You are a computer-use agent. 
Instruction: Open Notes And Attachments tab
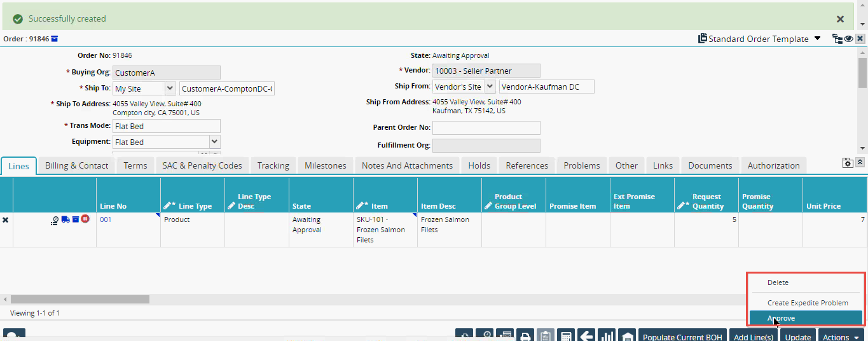[x=407, y=165]
